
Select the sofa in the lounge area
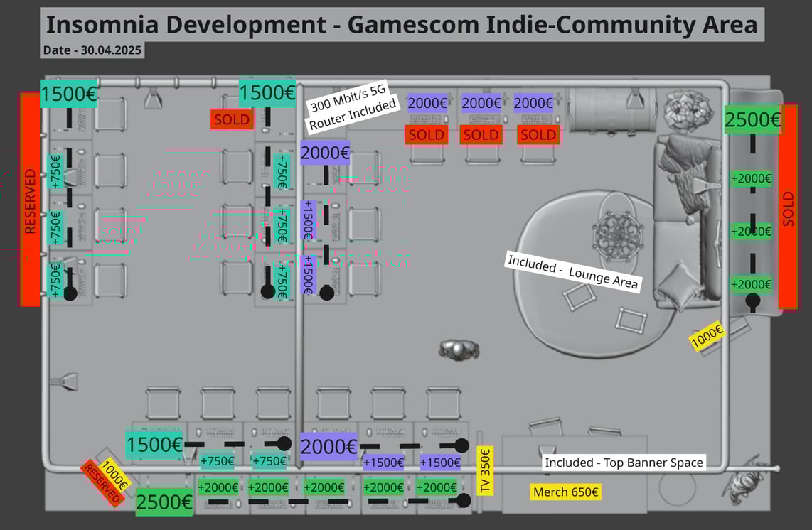pyautogui.click(x=687, y=222)
